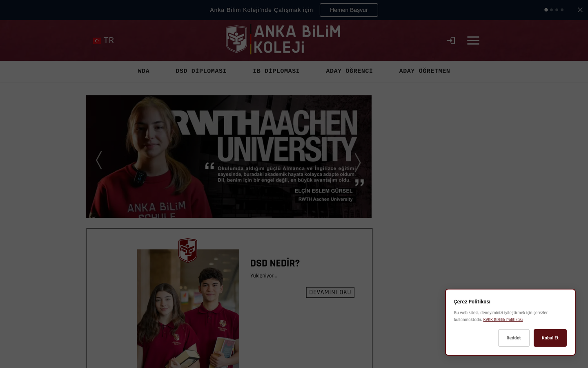Go to previous slide in carousel
The height and width of the screenshot is (368, 588).
coord(98,160)
